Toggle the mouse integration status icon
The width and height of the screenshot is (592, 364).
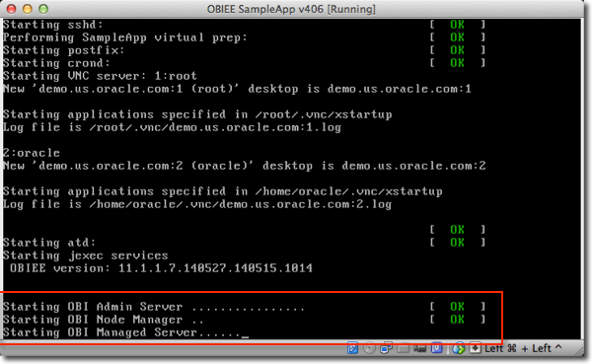459,348
